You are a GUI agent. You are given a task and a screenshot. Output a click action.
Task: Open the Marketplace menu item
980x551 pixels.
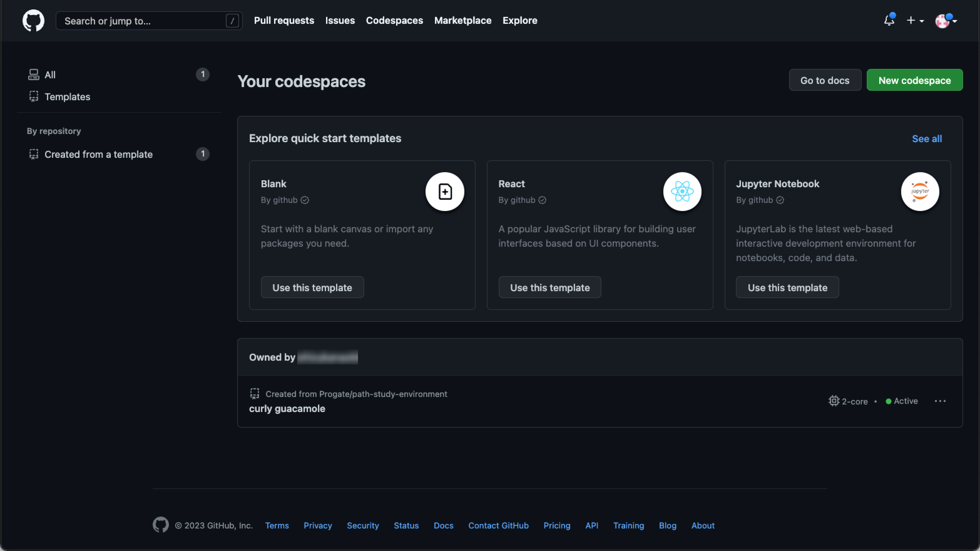click(463, 20)
